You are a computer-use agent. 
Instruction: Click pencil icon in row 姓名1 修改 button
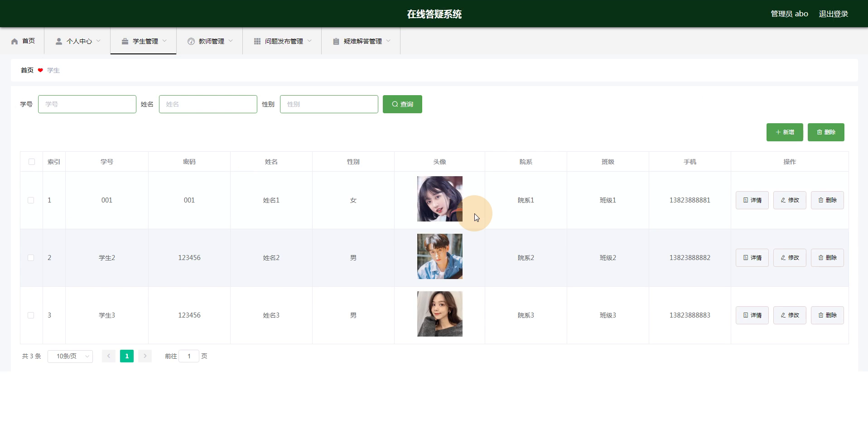pyautogui.click(x=783, y=200)
